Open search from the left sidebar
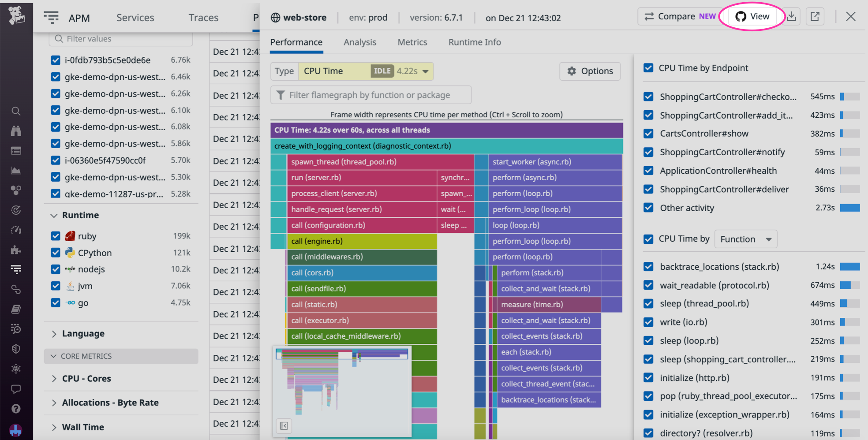 coord(16,111)
